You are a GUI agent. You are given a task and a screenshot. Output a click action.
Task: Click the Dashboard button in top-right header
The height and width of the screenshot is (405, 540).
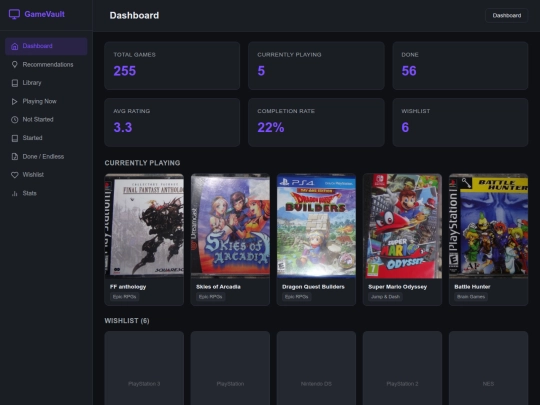tap(507, 15)
